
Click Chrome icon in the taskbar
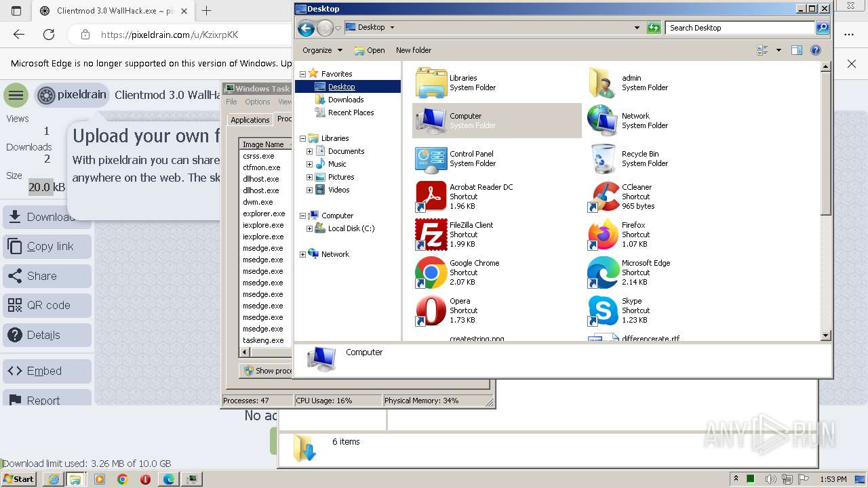pyautogui.click(x=123, y=479)
